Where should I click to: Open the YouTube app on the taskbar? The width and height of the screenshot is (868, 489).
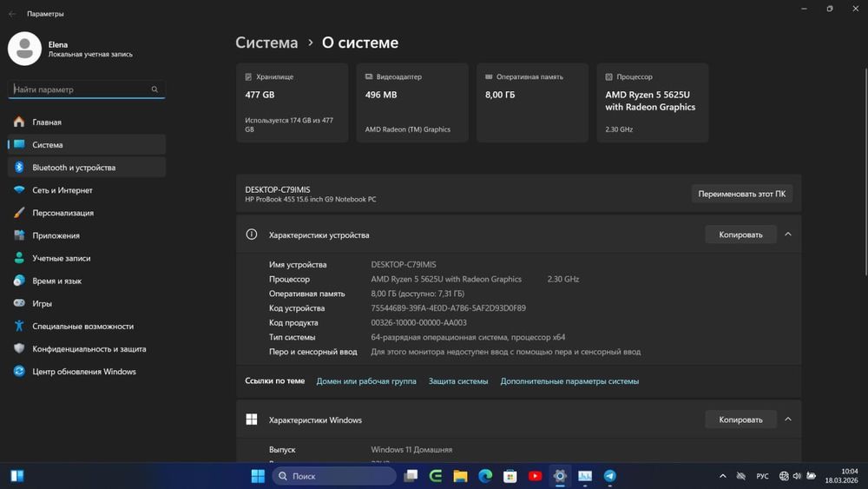click(535, 476)
